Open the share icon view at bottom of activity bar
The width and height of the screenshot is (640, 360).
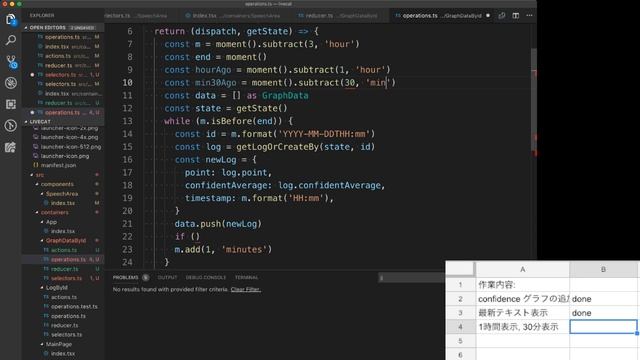pyautogui.click(x=11, y=147)
